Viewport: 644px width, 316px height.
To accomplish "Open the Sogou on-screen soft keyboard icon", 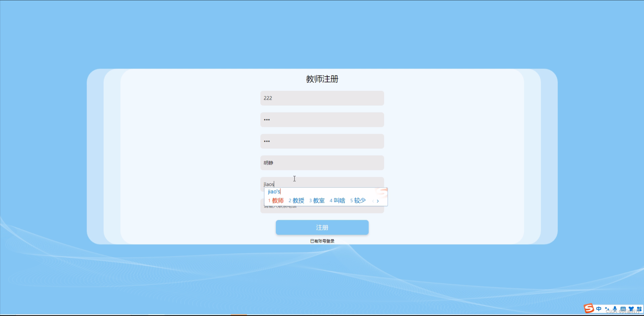I will (623, 309).
